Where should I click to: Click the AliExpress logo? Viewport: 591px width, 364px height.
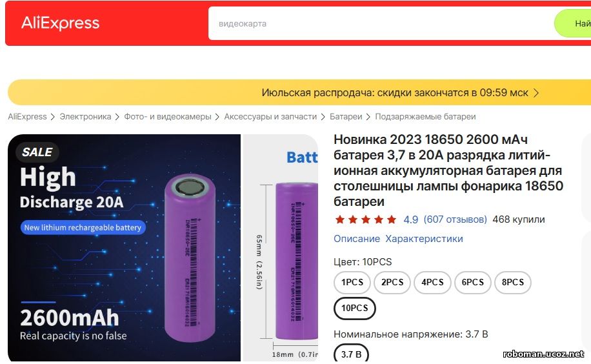click(60, 23)
